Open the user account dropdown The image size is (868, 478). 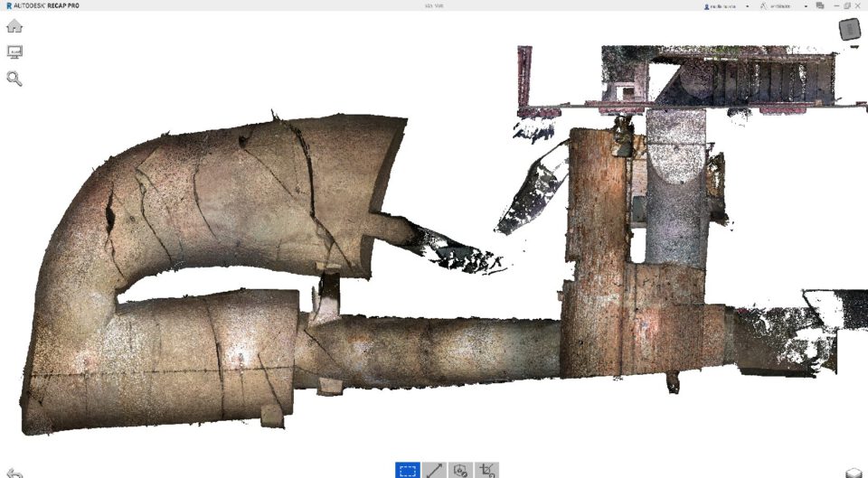(x=726, y=6)
